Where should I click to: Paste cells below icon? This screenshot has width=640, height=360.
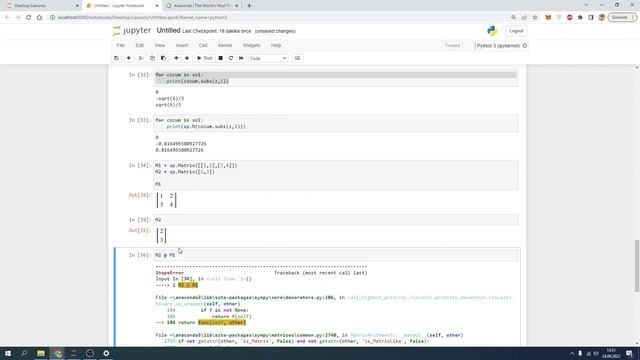click(163, 58)
